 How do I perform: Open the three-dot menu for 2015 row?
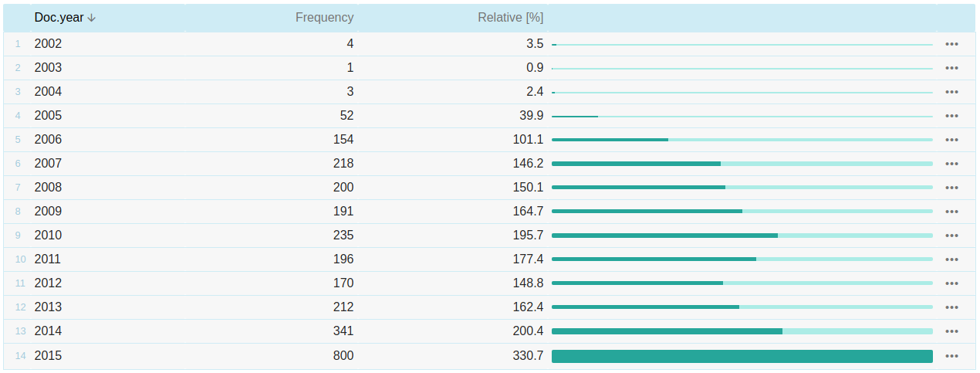coord(951,356)
